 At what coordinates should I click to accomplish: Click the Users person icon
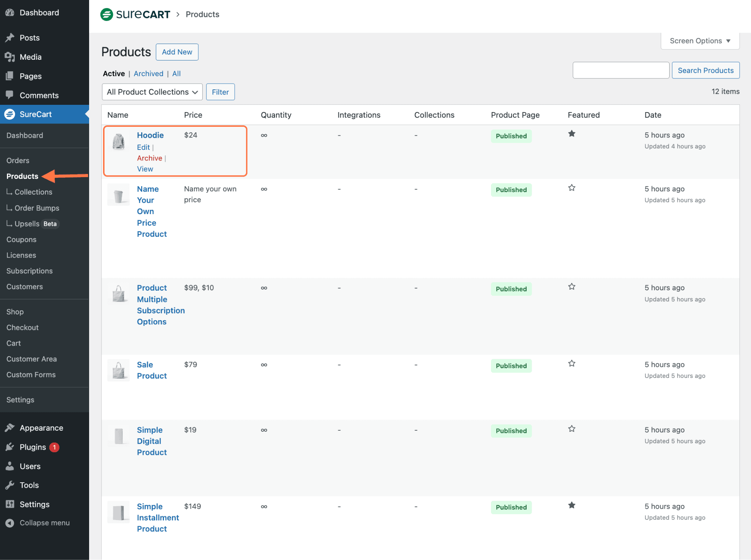tap(10, 466)
